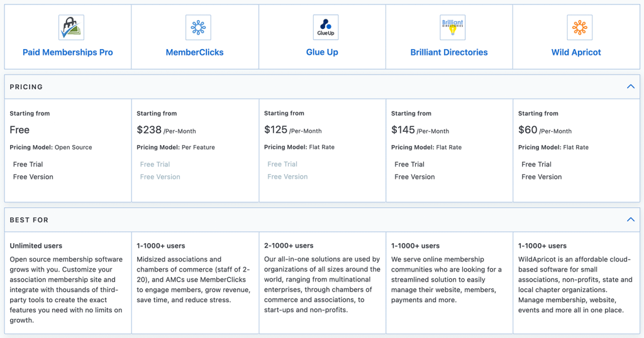Click '/Per-Month' next to $238
This screenshot has width=644, height=338.
point(180,131)
